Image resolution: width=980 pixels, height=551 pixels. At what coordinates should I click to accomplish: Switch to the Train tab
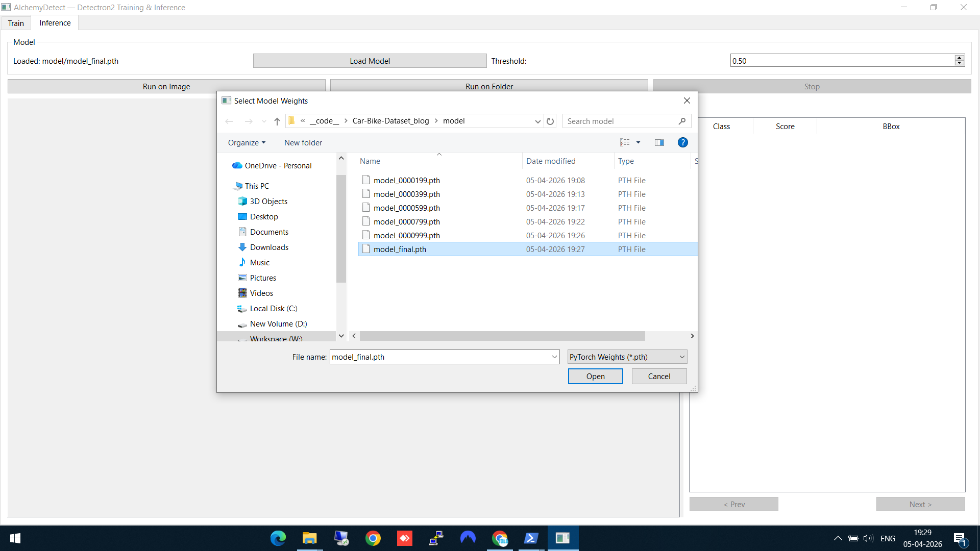[16, 23]
